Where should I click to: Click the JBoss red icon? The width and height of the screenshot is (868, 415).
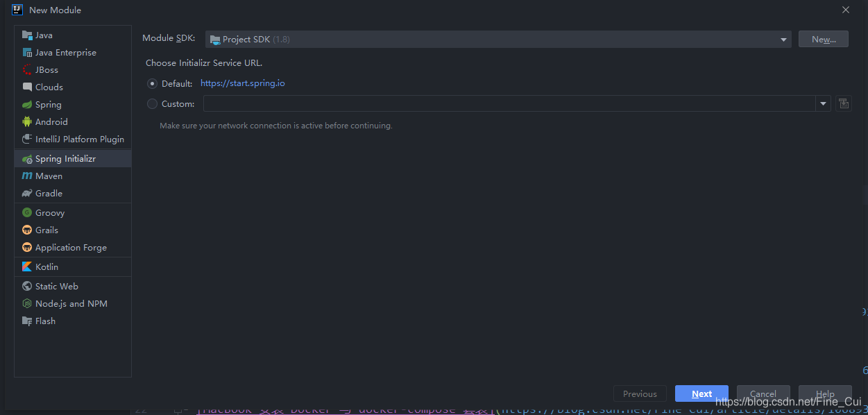(27, 70)
